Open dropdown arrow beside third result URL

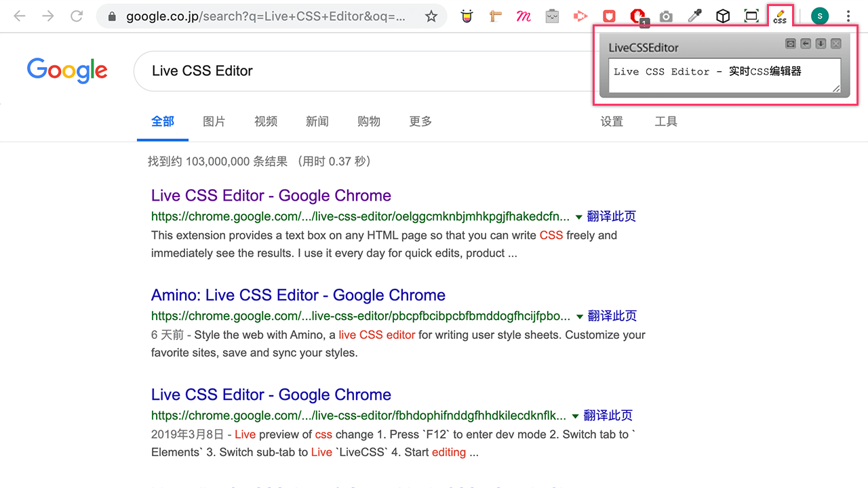[575, 416]
